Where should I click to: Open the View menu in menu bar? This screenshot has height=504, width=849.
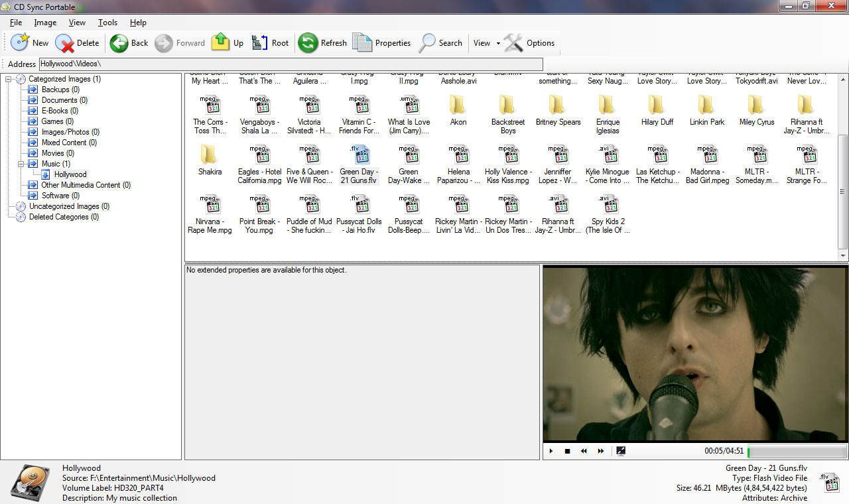point(77,23)
